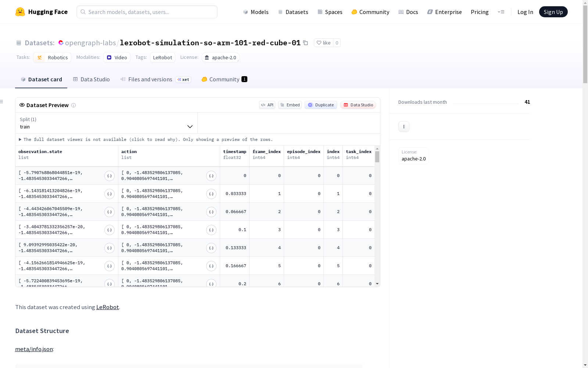
Task: Copy the dataset name with copy icon
Action: tap(305, 43)
